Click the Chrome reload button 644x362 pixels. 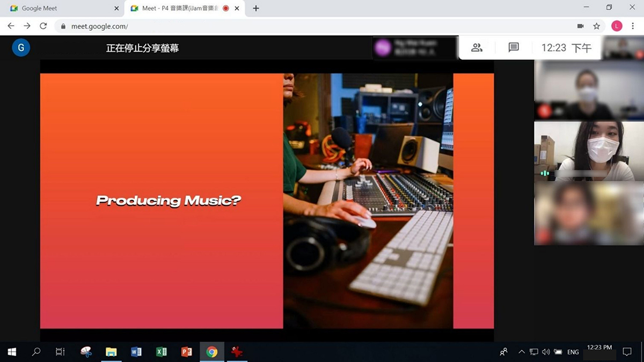tap(43, 26)
